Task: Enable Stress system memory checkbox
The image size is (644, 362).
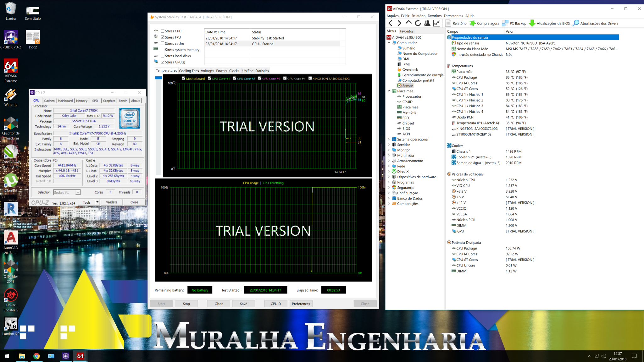Action: point(163,50)
